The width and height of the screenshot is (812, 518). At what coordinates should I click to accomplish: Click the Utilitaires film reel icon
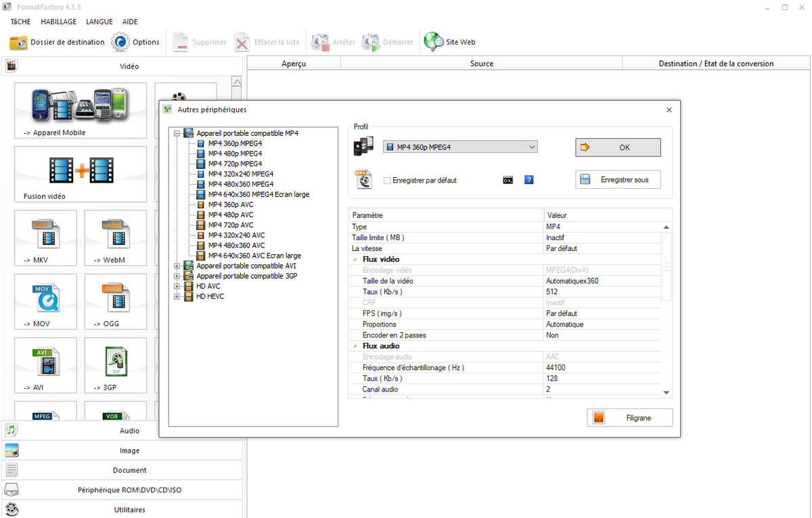click(x=12, y=509)
